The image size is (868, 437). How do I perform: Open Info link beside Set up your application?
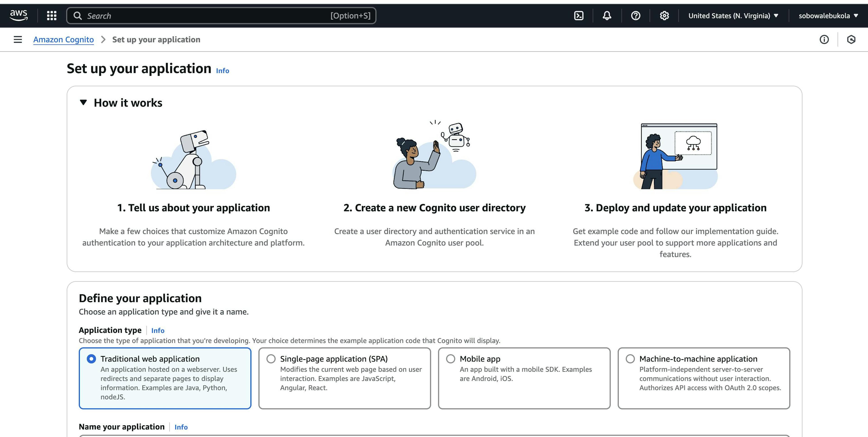222,70
